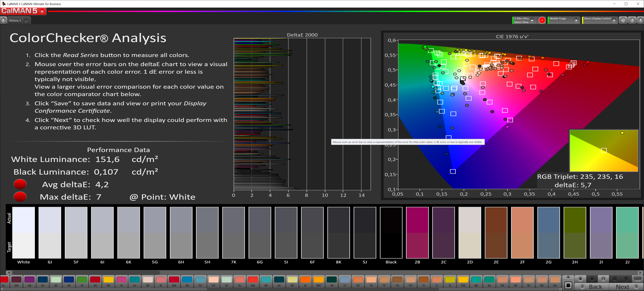Switch to the History 1 tab
This screenshot has width=644, height=291.
(15, 21)
